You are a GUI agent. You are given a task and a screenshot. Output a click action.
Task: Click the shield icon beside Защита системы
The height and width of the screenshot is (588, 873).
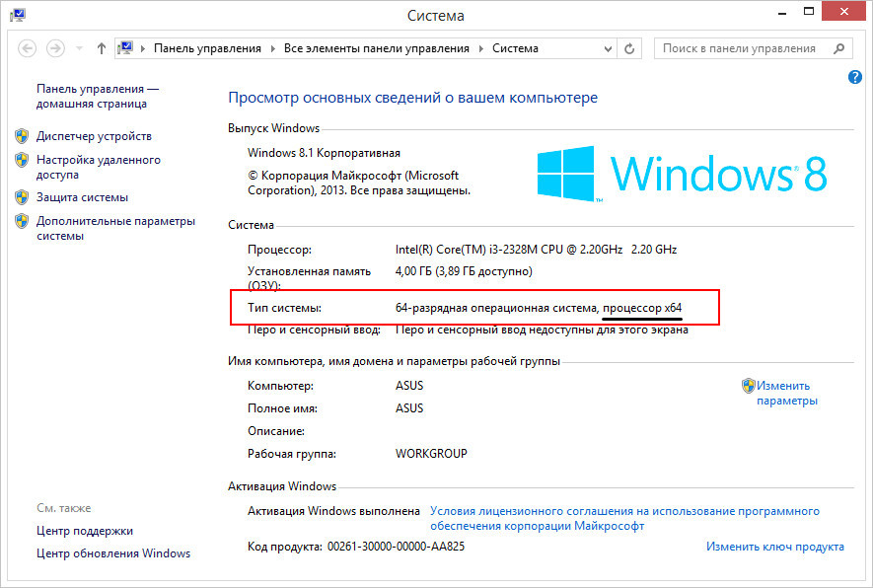22,197
